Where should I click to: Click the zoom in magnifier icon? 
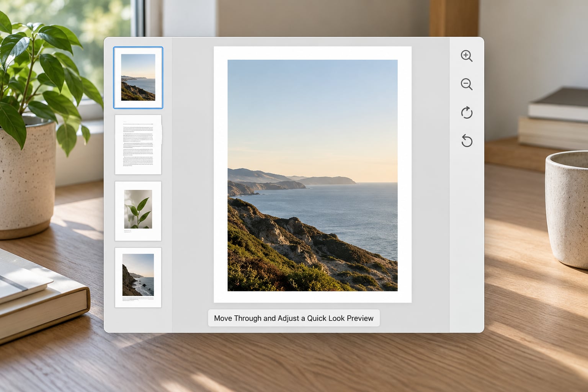click(x=467, y=56)
